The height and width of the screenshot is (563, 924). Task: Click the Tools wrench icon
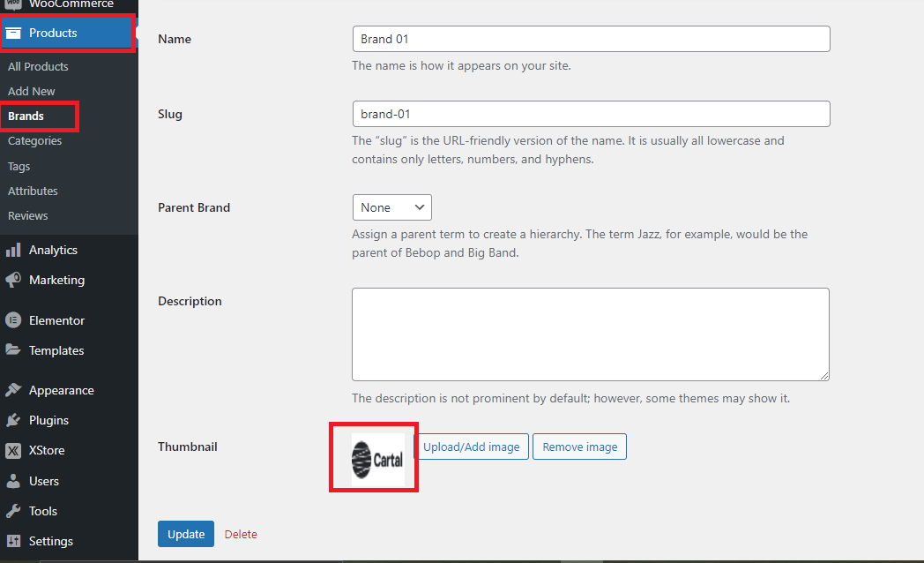click(13, 511)
